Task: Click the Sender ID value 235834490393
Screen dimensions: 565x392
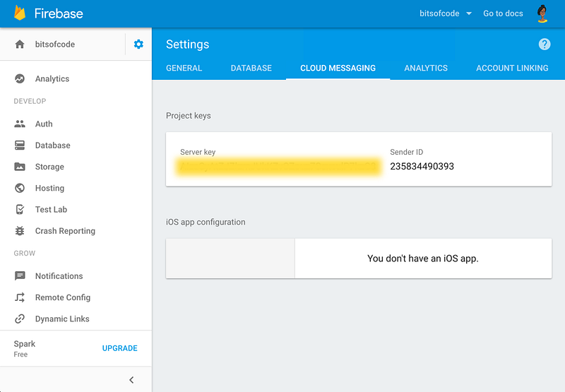Action: pyautogui.click(x=422, y=166)
